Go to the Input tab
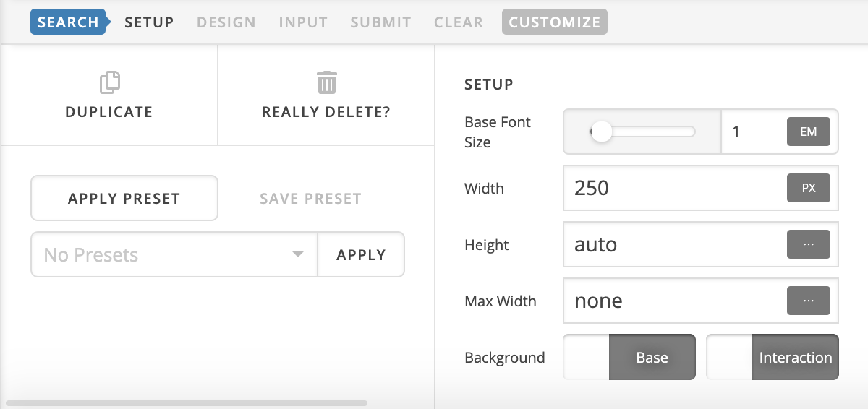 (303, 22)
